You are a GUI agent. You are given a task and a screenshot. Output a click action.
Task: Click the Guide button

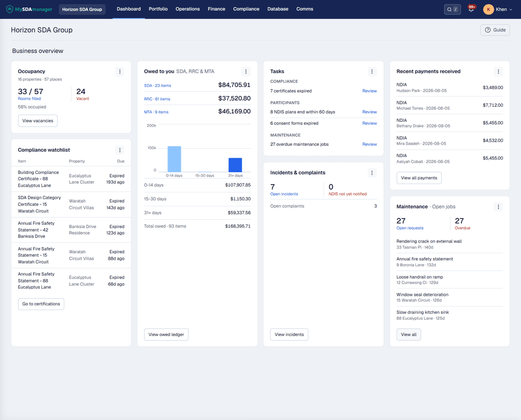click(x=495, y=30)
